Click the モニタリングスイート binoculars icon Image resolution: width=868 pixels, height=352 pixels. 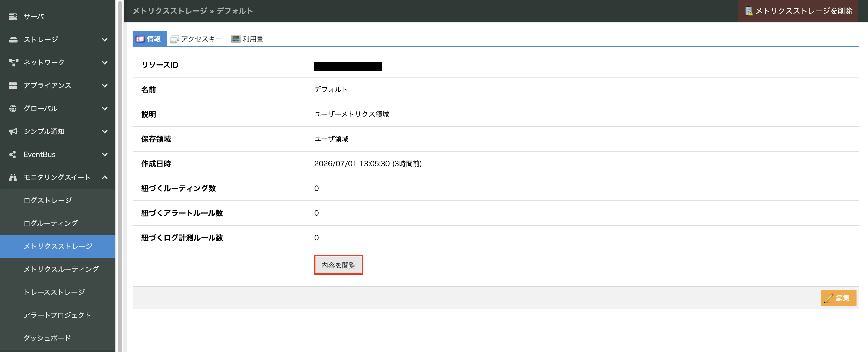[13, 177]
